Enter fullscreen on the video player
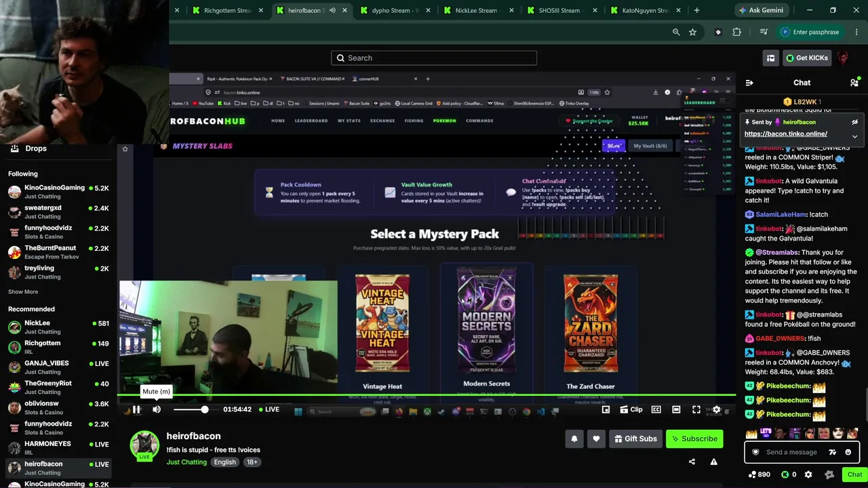 tap(696, 409)
